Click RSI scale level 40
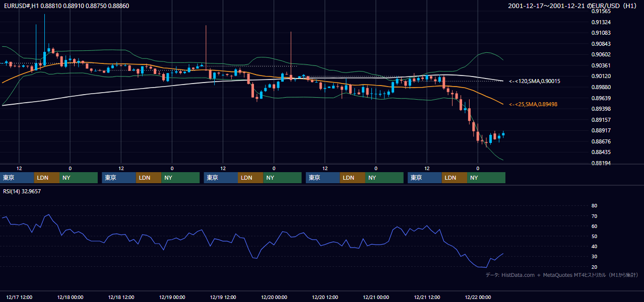The height and width of the screenshot is (302, 644). pos(594,246)
